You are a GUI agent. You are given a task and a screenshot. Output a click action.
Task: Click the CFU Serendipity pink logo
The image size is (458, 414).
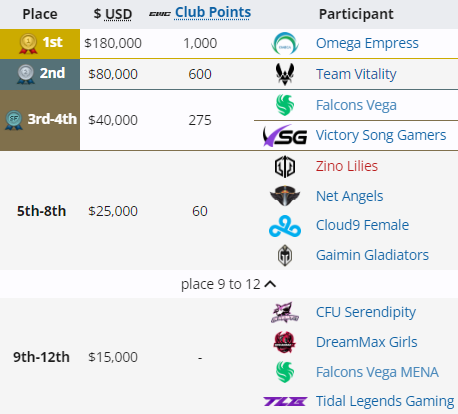point(285,312)
